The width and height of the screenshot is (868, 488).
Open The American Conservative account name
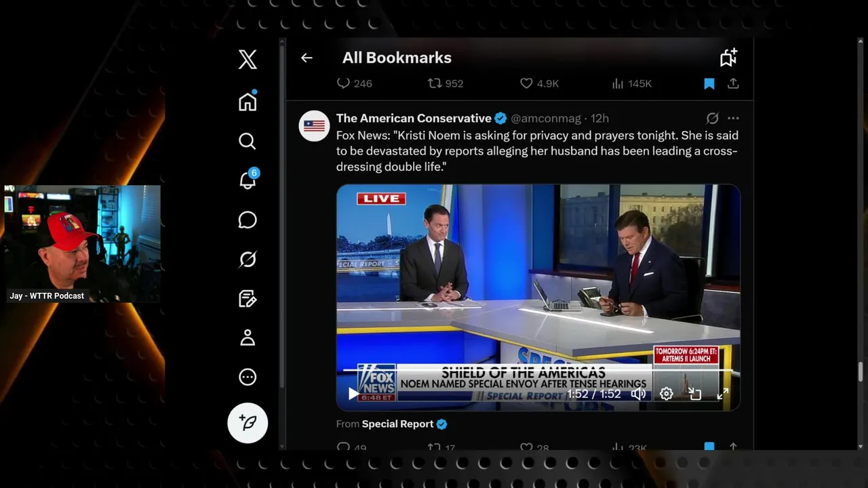(x=414, y=118)
